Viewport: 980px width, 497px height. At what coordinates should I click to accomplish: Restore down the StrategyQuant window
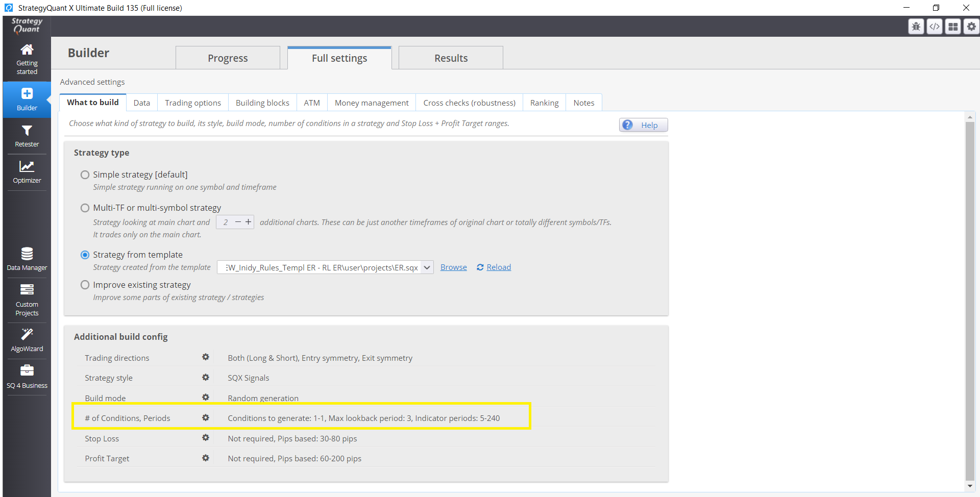936,8
